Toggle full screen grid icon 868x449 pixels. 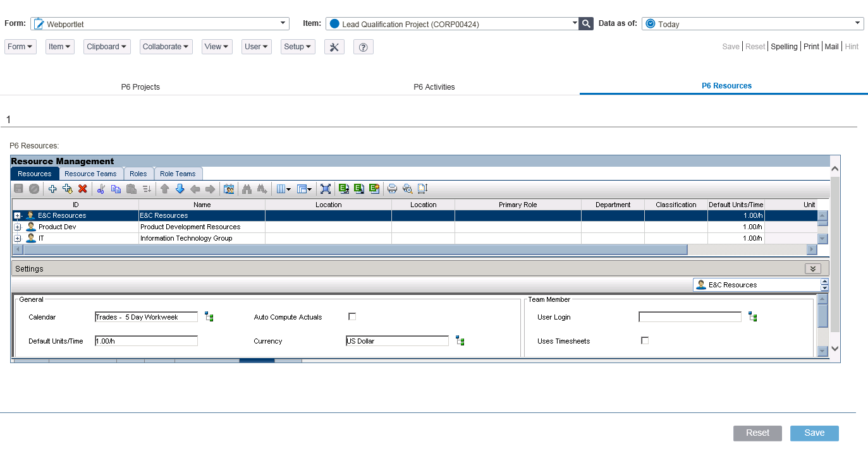(326, 188)
